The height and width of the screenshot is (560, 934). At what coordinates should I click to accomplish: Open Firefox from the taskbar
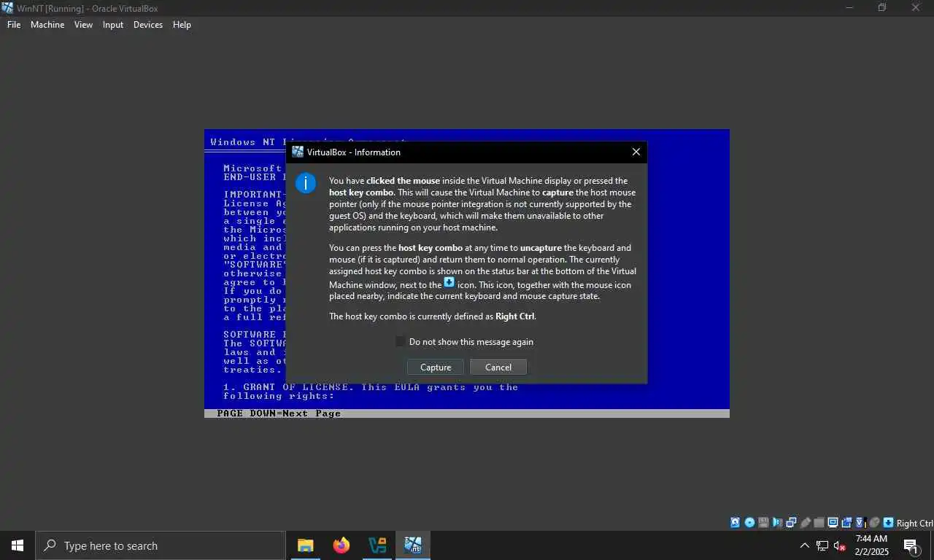pos(341,545)
